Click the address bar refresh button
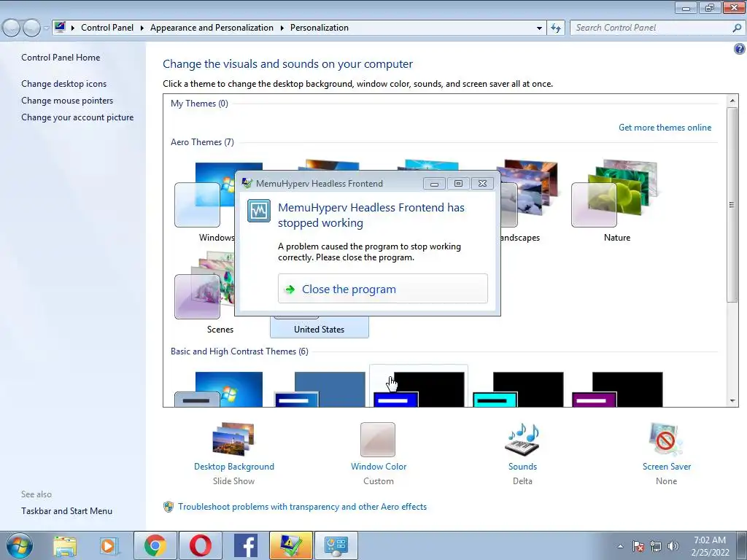Image resolution: width=747 pixels, height=560 pixels. point(555,28)
